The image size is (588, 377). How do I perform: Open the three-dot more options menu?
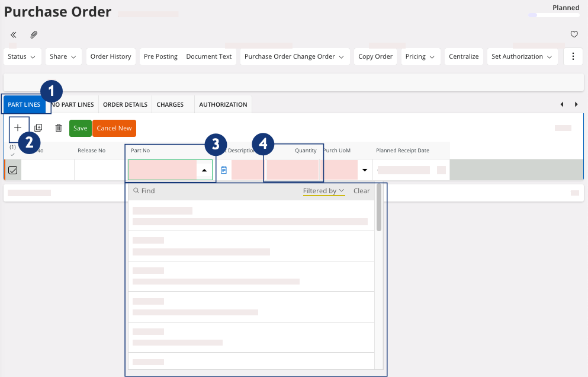click(x=573, y=57)
